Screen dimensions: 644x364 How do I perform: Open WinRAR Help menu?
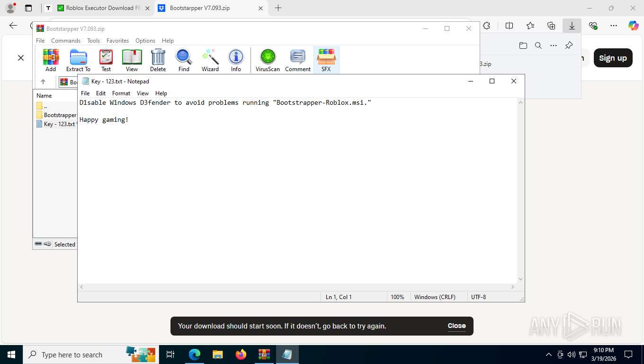click(x=168, y=41)
